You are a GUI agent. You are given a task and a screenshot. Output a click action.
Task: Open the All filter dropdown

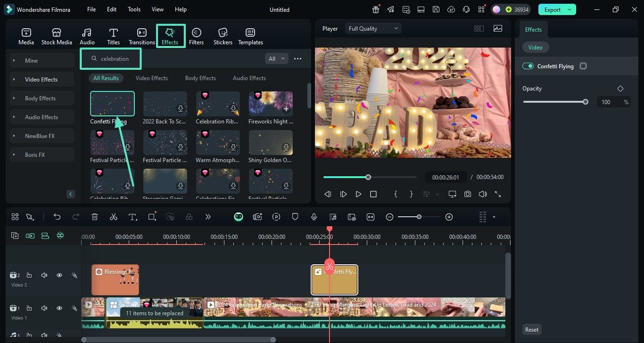(x=276, y=58)
